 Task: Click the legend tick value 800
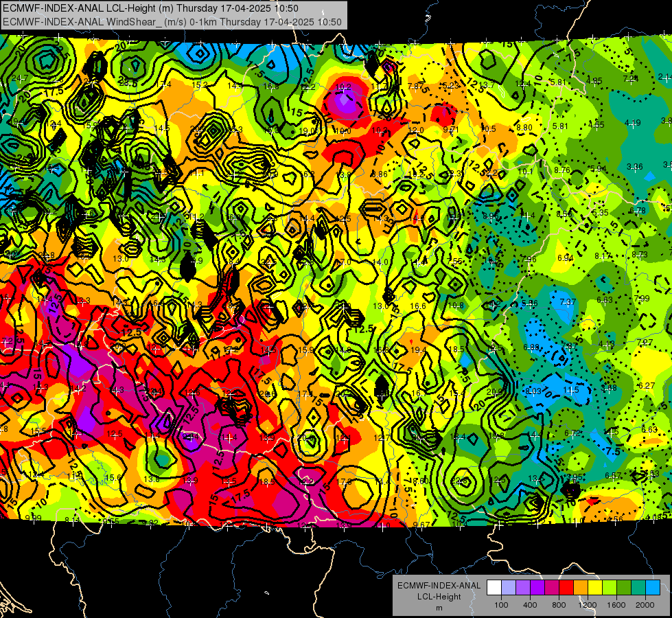point(559,605)
